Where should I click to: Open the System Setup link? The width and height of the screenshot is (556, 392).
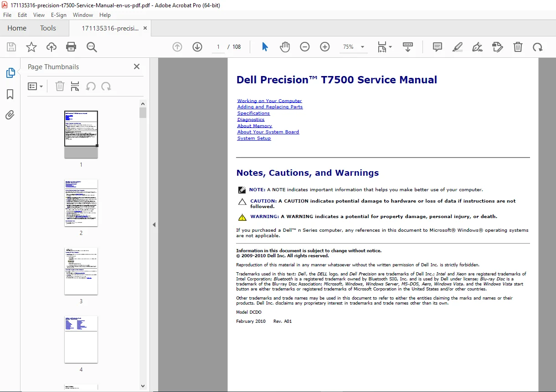point(254,138)
